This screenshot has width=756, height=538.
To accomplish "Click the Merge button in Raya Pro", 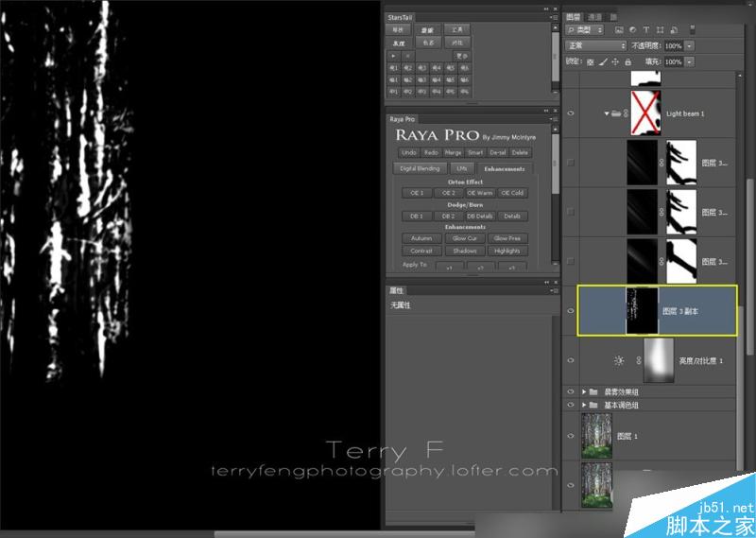I will tap(453, 152).
